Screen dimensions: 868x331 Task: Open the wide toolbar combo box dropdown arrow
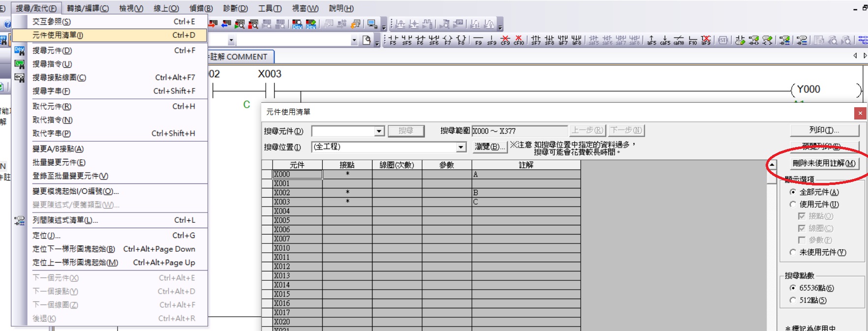tap(354, 40)
